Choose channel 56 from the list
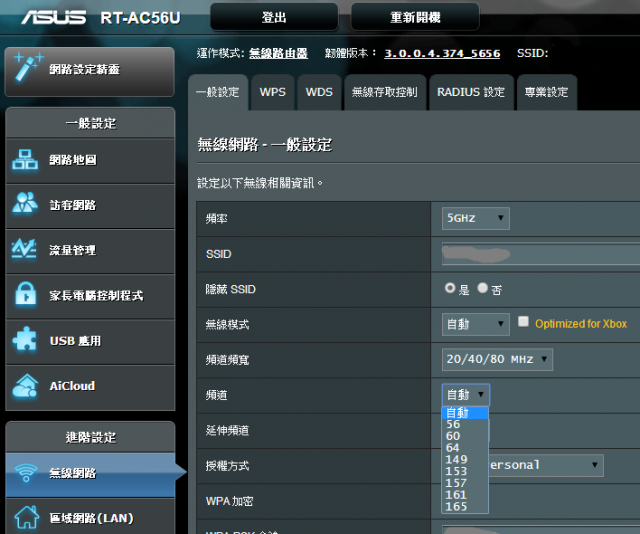This screenshot has height=534, width=640. coord(465,425)
